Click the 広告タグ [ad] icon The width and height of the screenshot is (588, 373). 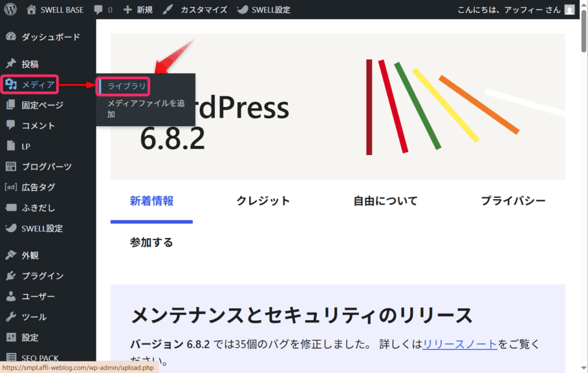(x=11, y=187)
